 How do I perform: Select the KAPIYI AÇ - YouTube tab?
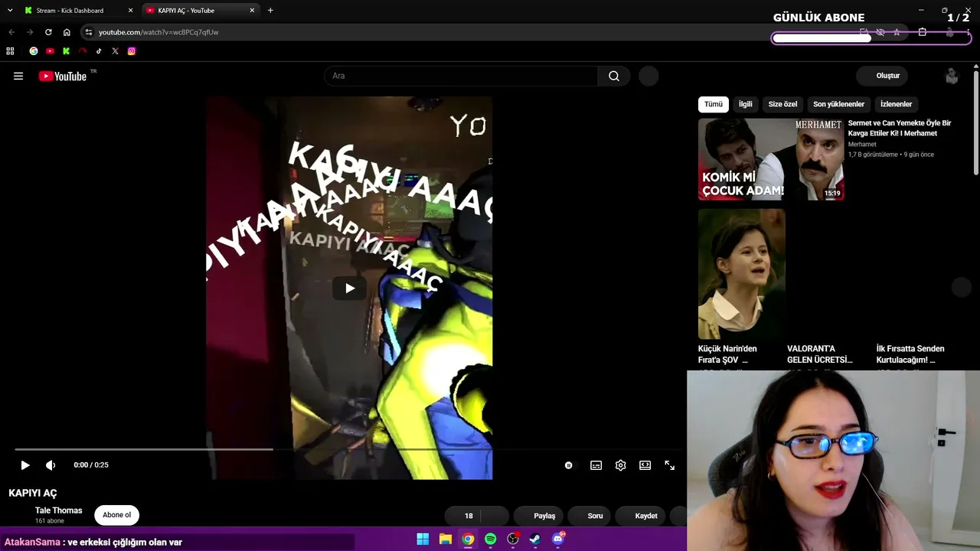(x=201, y=11)
